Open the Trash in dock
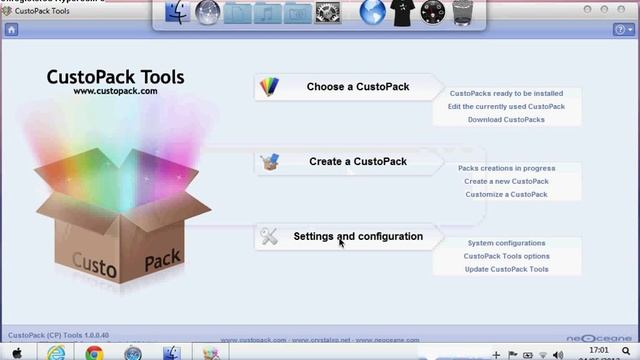This screenshot has height=360, width=640. [463, 13]
